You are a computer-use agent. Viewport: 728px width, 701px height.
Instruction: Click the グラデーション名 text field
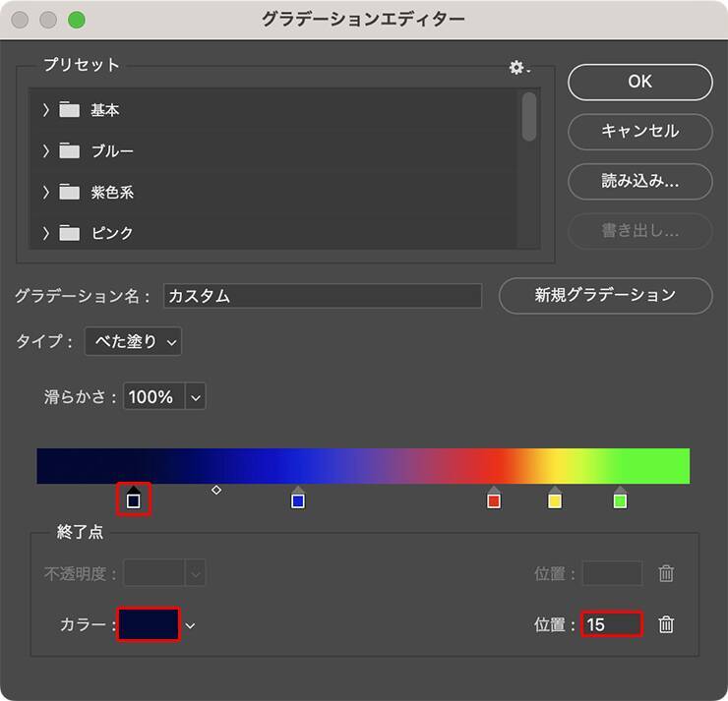[x=323, y=296]
